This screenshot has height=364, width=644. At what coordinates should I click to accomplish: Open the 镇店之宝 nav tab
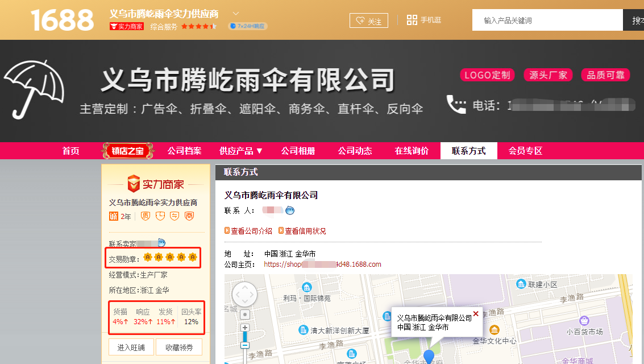tap(127, 151)
